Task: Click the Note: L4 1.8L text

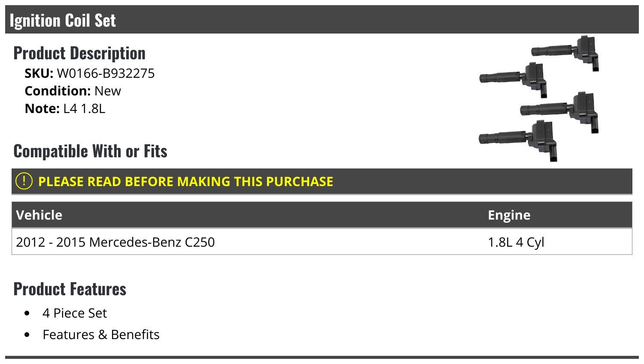Action: pos(65,109)
